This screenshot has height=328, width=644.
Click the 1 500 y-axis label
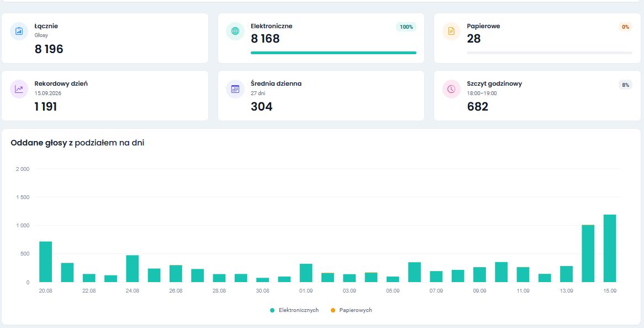point(22,197)
